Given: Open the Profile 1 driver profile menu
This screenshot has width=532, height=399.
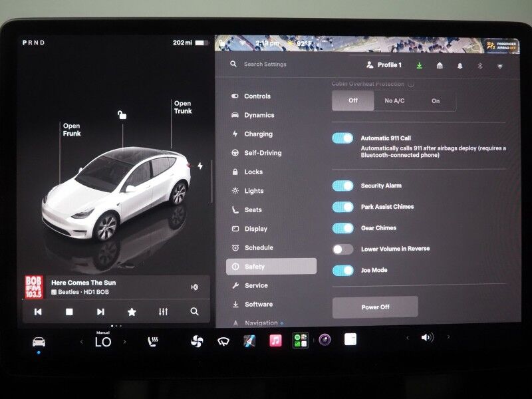Looking at the screenshot, I should coord(384,65).
